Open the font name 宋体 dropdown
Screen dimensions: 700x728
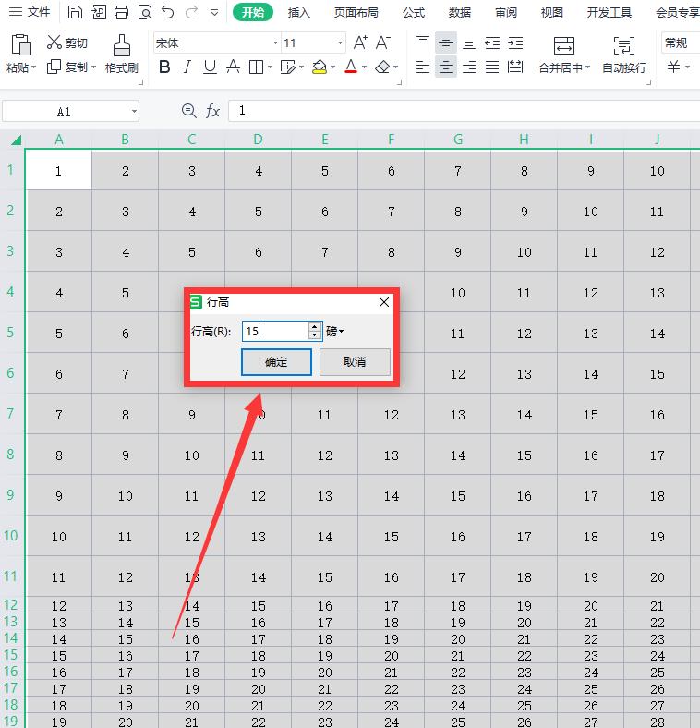pos(275,43)
